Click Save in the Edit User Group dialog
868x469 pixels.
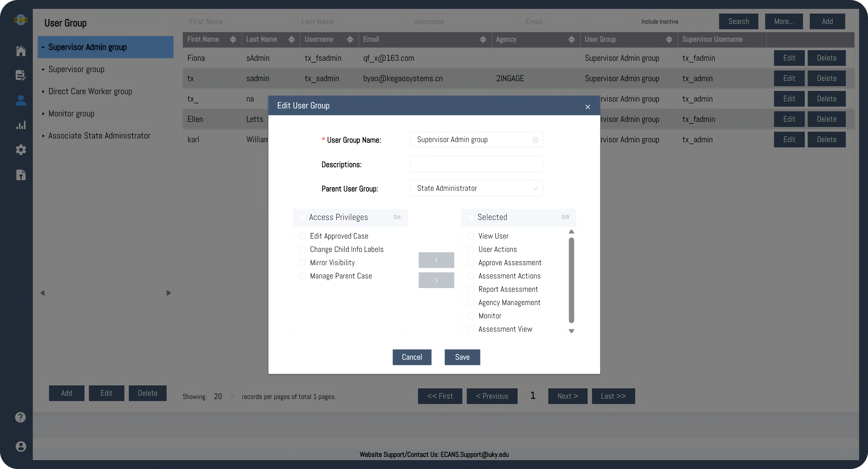click(x=462, y=357)
